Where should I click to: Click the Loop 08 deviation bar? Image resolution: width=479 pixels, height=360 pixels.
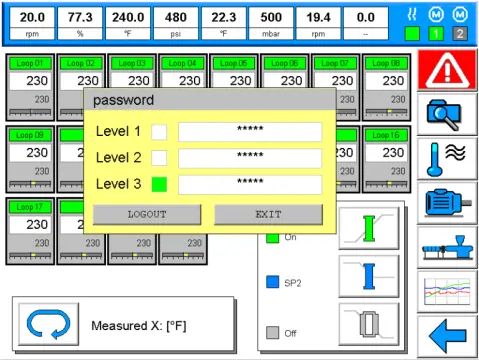point(386,112)
